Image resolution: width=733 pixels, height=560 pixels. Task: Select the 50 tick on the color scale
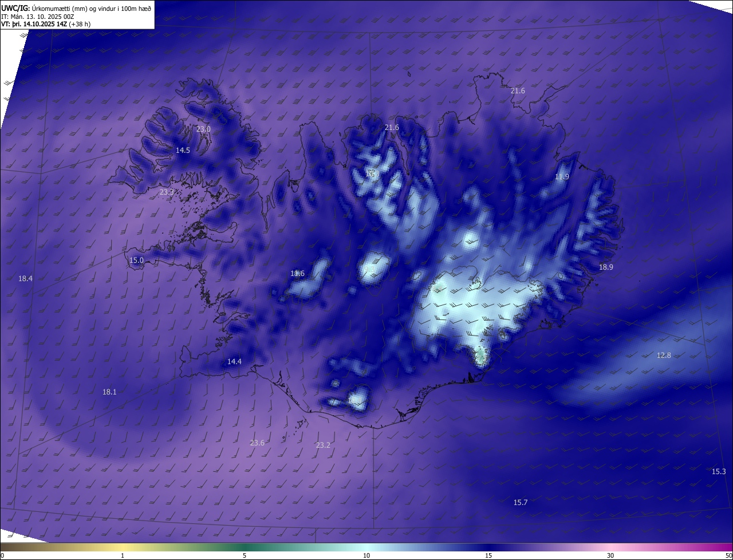click(728, 555)
